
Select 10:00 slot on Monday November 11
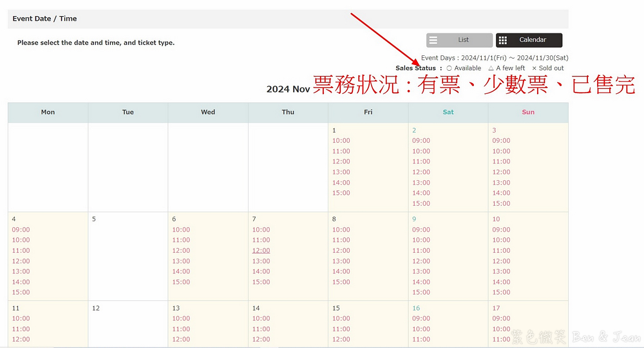coord(21,318)
